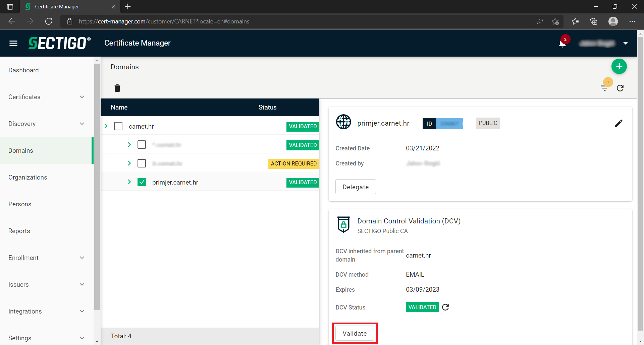Click the parent domain carnet.hr value
The width and height of the screenshot is (644, 345).
(x=418, y=255)
